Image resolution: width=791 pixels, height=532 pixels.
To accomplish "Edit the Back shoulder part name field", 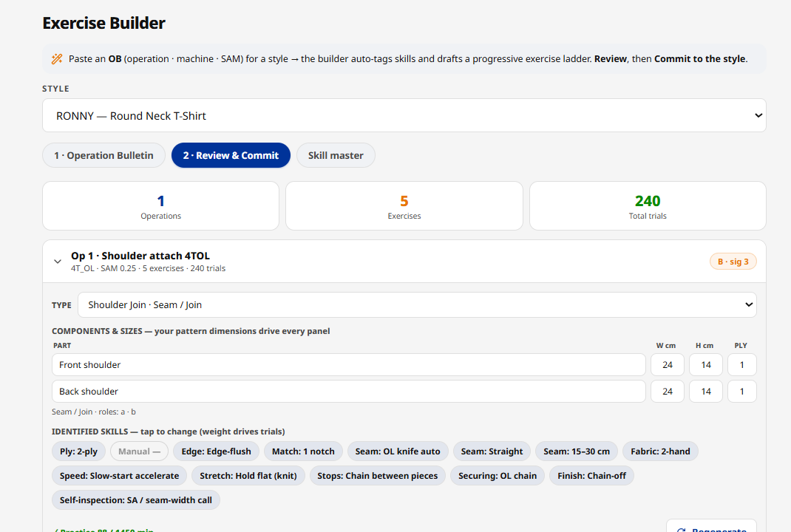I will click(x=349, y=392).
